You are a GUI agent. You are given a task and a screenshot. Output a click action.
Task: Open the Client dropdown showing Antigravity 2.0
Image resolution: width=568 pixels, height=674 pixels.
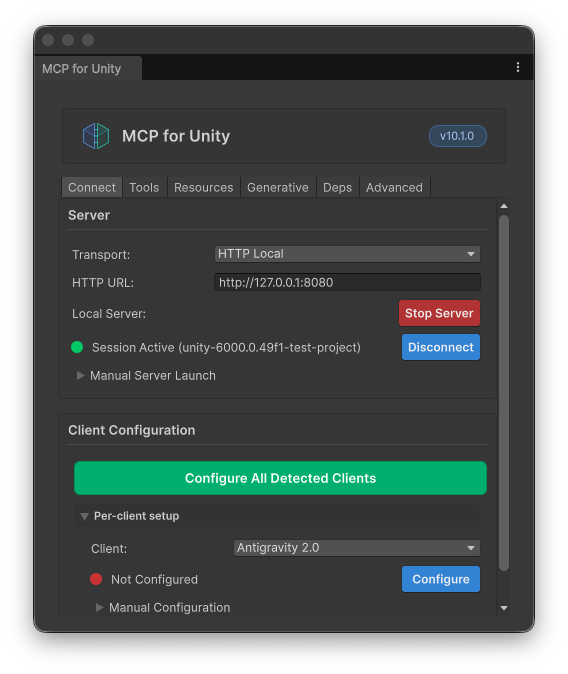(357, 548)
